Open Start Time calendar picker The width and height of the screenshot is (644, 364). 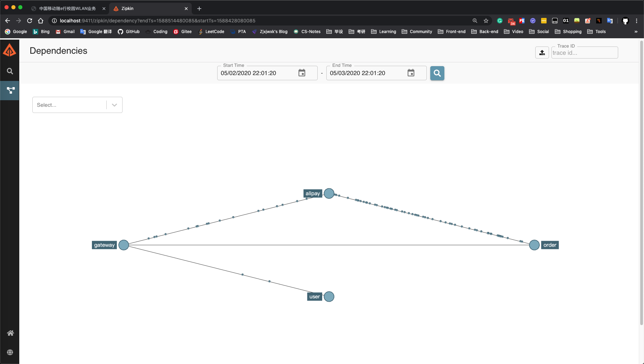[x=302, y=73]
